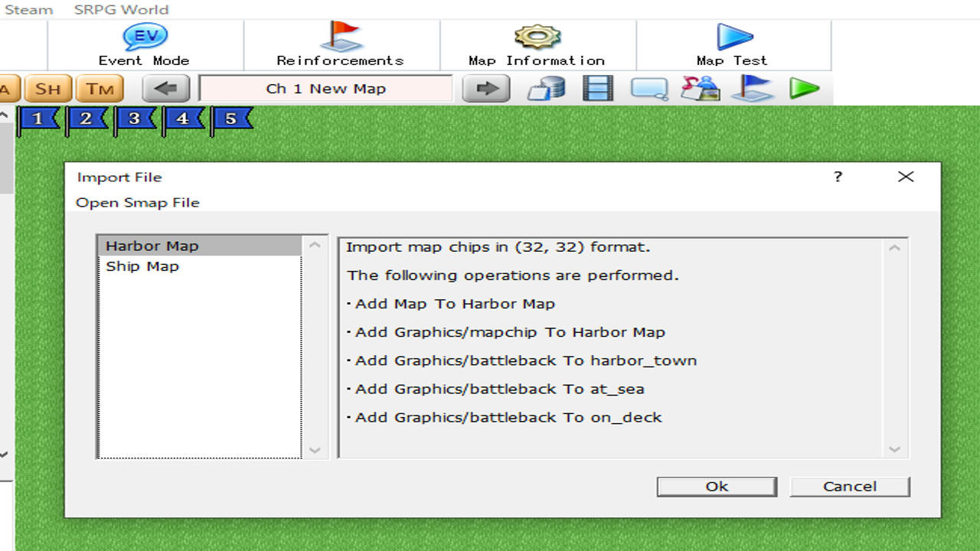
Task: Select the blue flag tool icon
Action: [x=753, y=88]
